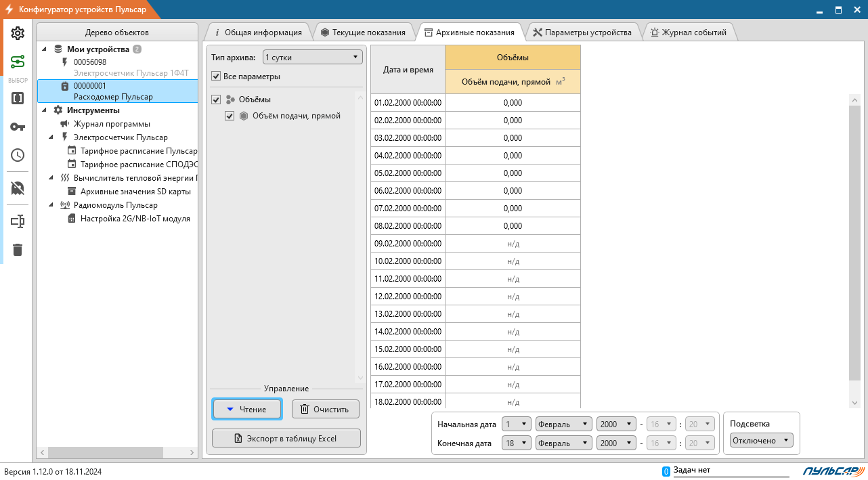Open the settings gear in the sidebar
Screen dimensions: 868x480
pos(18,33)
